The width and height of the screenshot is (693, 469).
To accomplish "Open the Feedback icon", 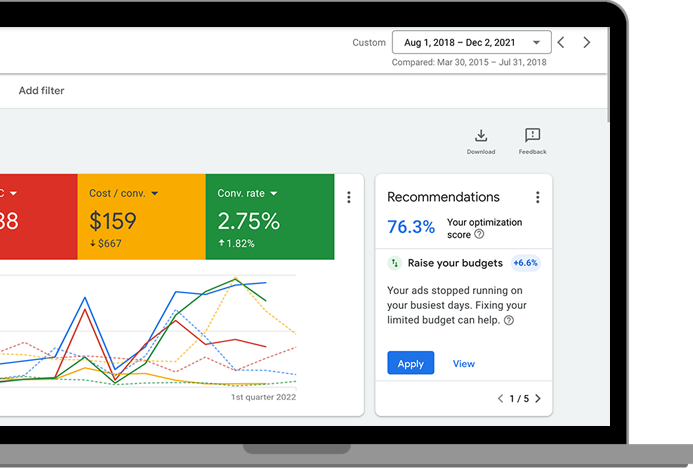I will coord(532,137).
